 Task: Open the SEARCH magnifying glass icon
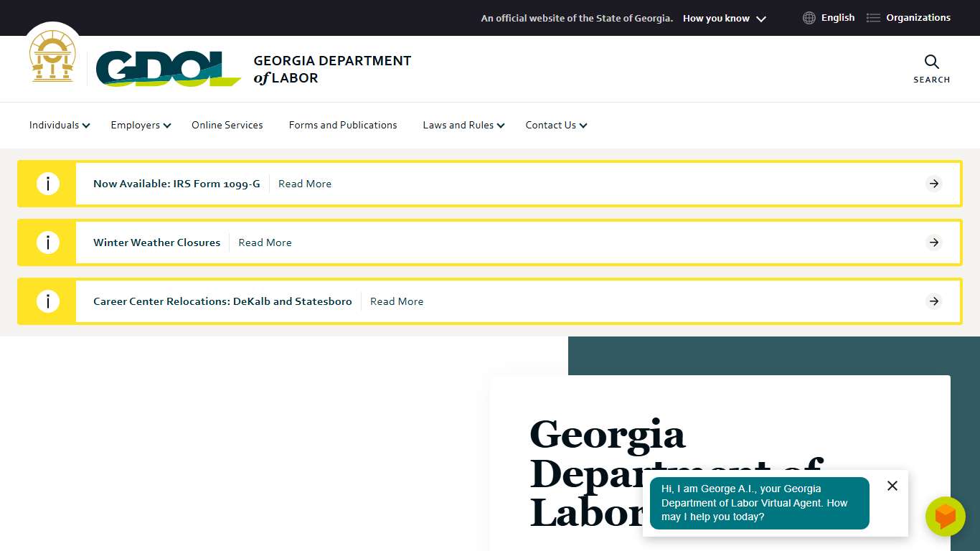[x=931, y=62]
